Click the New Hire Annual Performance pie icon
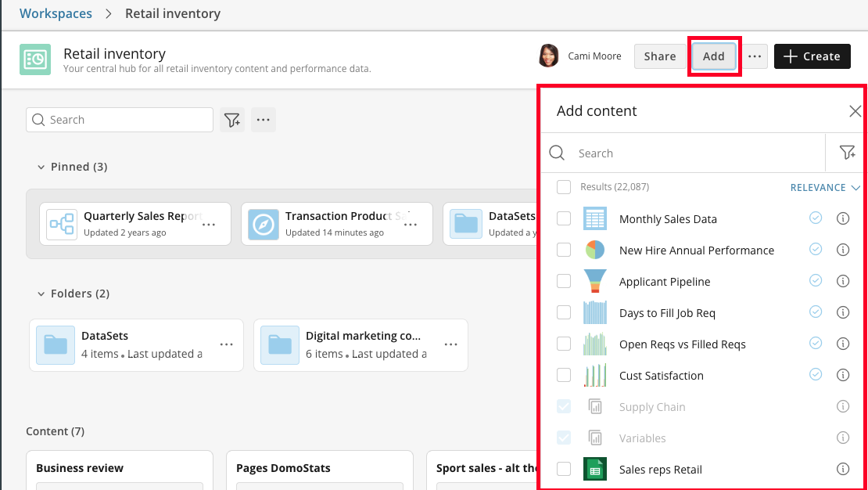This screenshot has width=868, height=490. click(x=595, y=250)
